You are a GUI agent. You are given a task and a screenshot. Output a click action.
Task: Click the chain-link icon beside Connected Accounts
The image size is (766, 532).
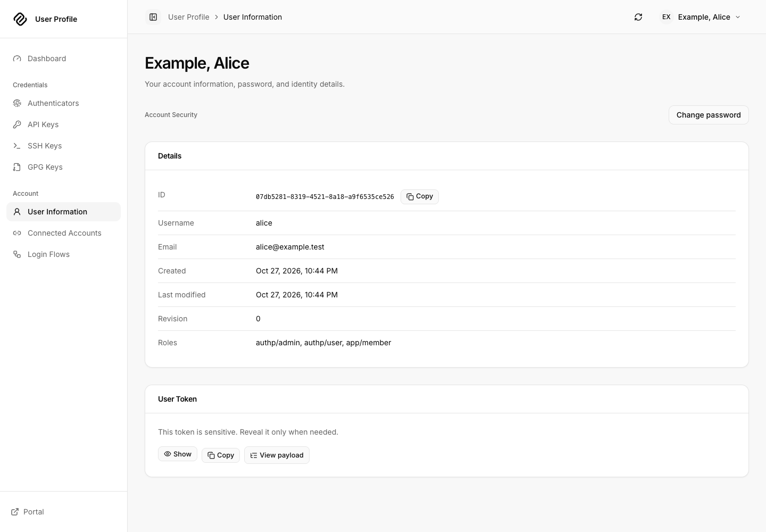(17, 233)
